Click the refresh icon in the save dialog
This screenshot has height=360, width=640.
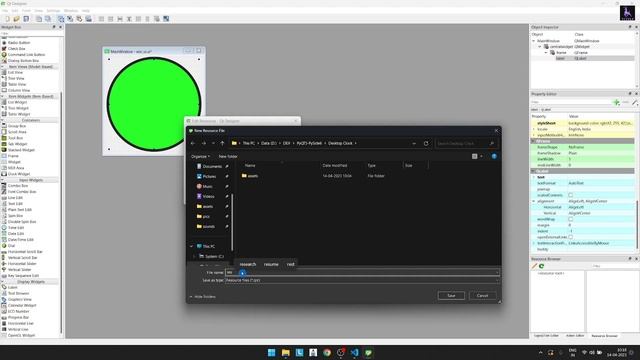426,144
